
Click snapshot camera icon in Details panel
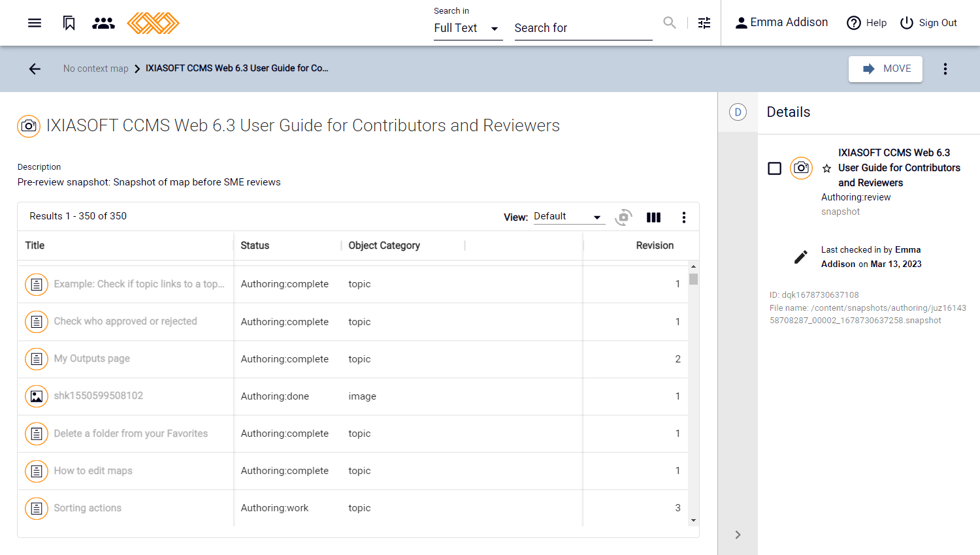(x=801, y=168)
